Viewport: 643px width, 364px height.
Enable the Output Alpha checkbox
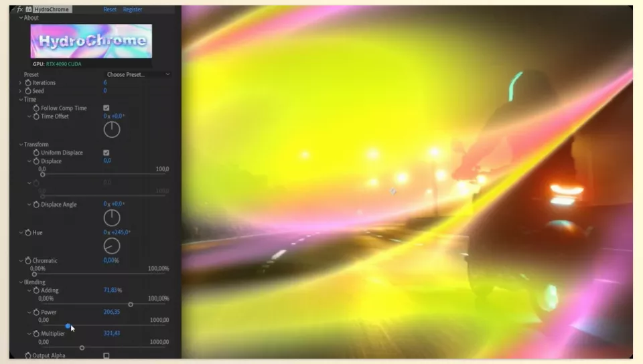tap(106, 355)
